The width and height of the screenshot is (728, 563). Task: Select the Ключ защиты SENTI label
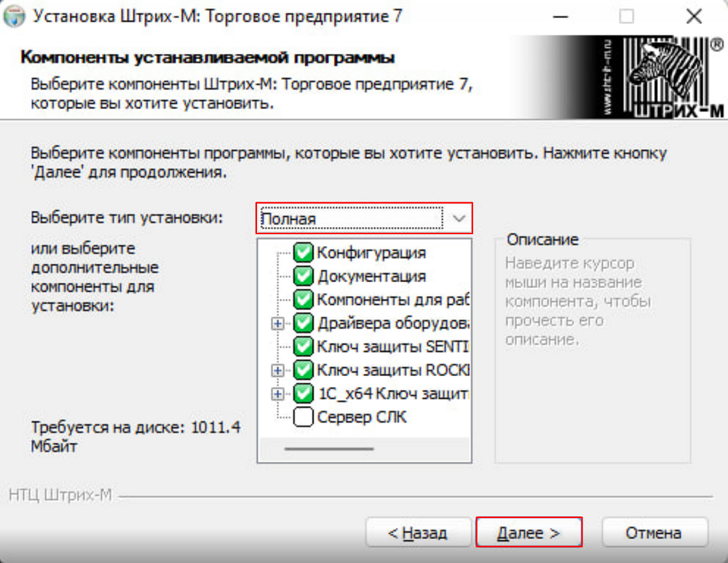pyautogui.click(x=393, y=346)
